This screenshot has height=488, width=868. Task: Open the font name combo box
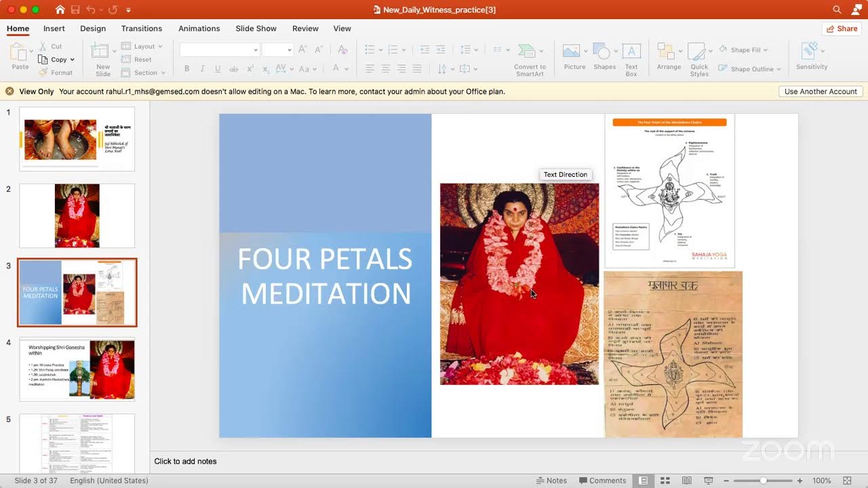tap(220, 49)
